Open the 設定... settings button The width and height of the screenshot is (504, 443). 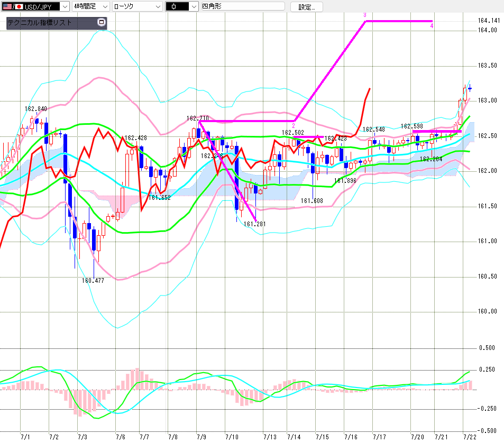[x=307, y=7]
